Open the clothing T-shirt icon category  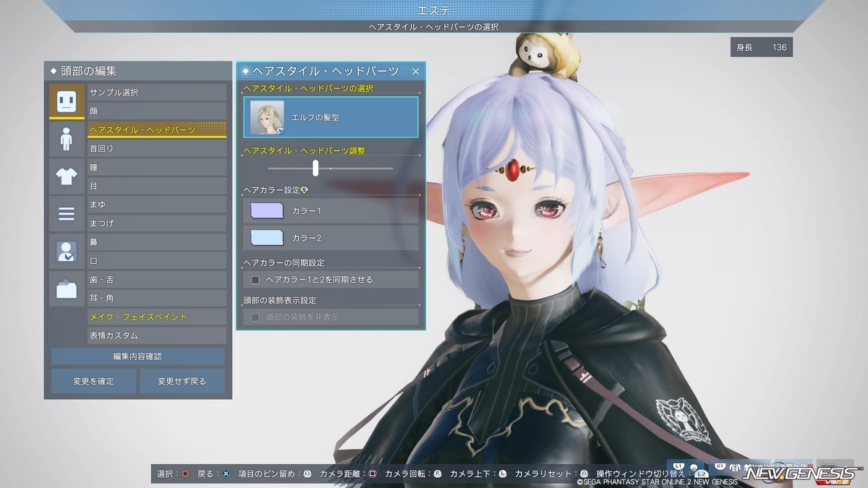(67, 176)
